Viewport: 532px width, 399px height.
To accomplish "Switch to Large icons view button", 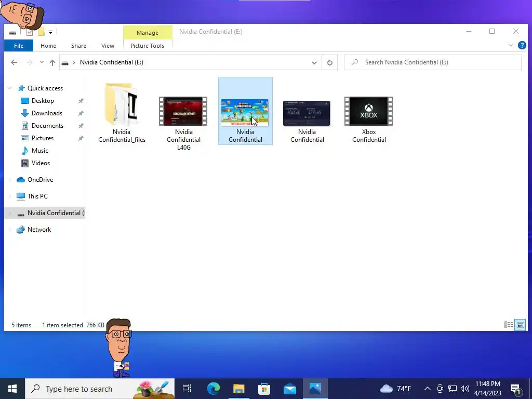I will (520, 325).
